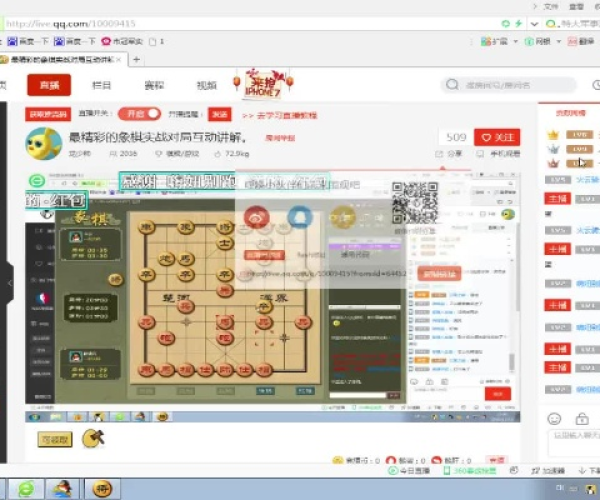
Task: Click the second Baidu bookmark
Action: (x=74, y=41)
